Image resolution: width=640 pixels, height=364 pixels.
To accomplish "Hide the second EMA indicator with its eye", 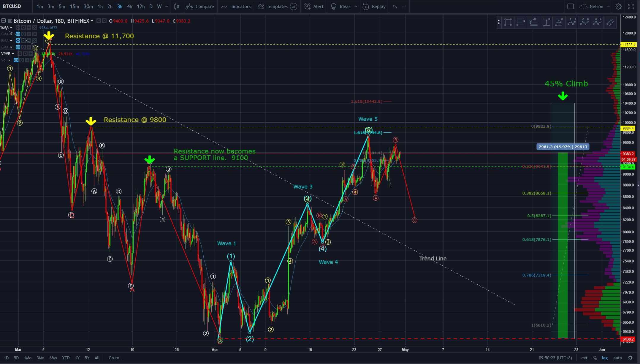I will pyautogui.click(x=18, y=34).
